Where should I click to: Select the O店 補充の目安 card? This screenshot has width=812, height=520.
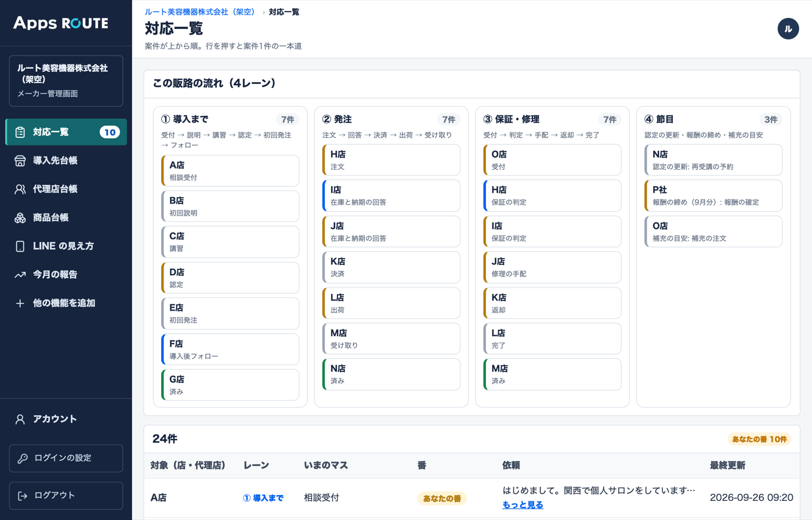coord(713,231)
